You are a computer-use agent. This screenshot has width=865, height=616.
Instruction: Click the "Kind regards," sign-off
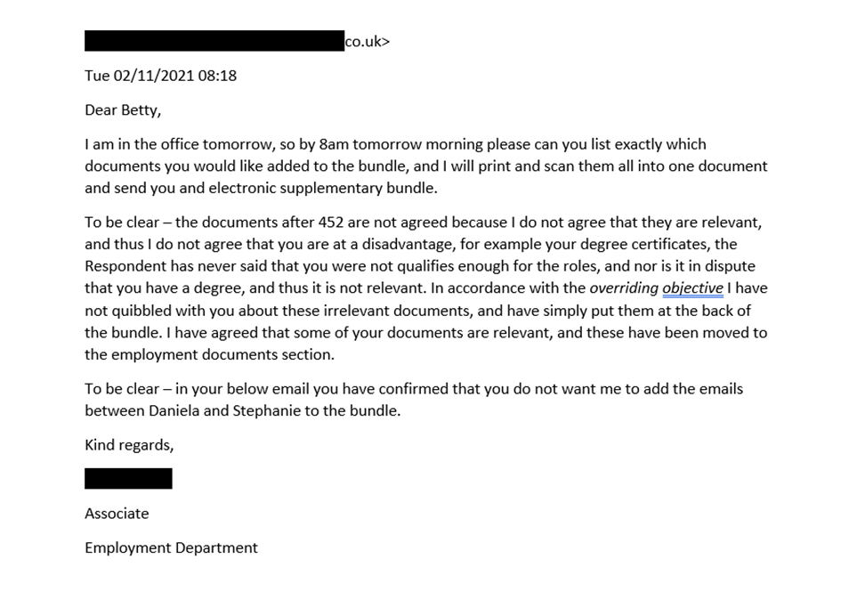pyautogui.click(x=129, y=445)
